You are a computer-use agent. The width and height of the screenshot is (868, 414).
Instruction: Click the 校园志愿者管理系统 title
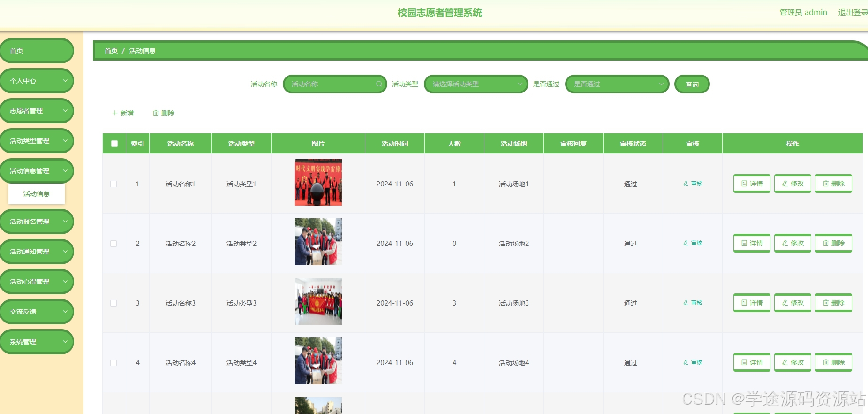click(x=440, y=13)
